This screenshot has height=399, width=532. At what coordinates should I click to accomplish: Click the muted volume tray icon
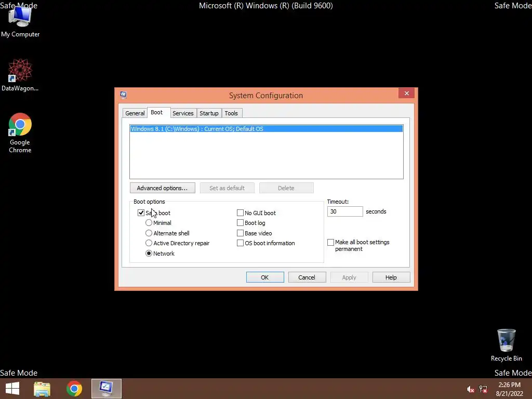(x=470, y=389)
